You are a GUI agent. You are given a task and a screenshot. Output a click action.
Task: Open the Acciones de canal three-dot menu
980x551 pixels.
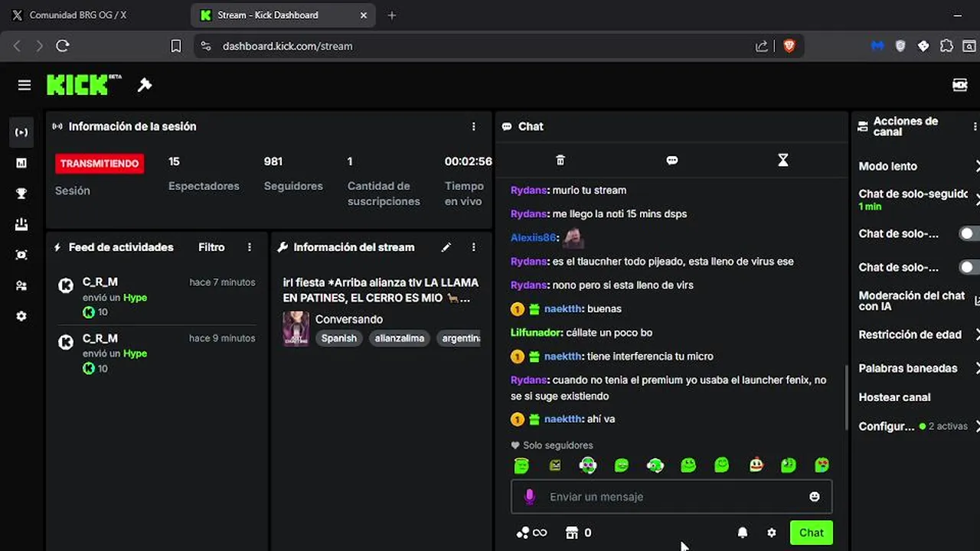point(975,126)
